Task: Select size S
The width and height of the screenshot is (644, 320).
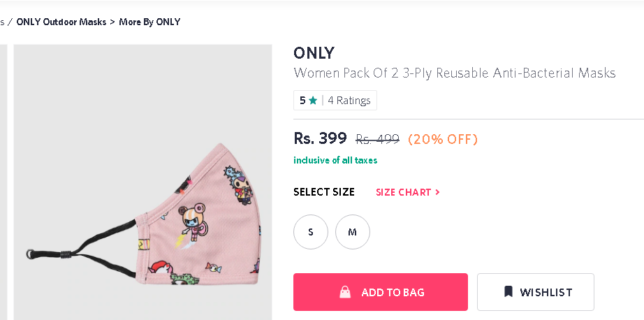Action: click(311, 232)
